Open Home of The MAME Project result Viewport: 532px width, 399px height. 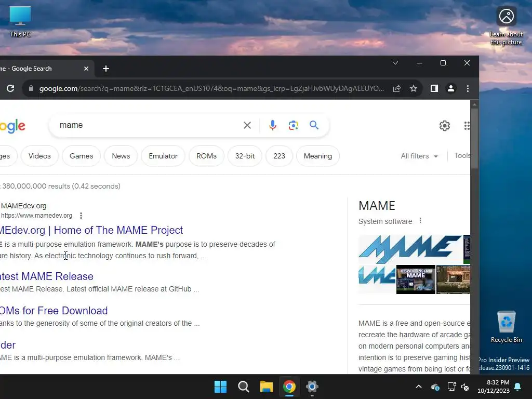[x=91, y=230]
